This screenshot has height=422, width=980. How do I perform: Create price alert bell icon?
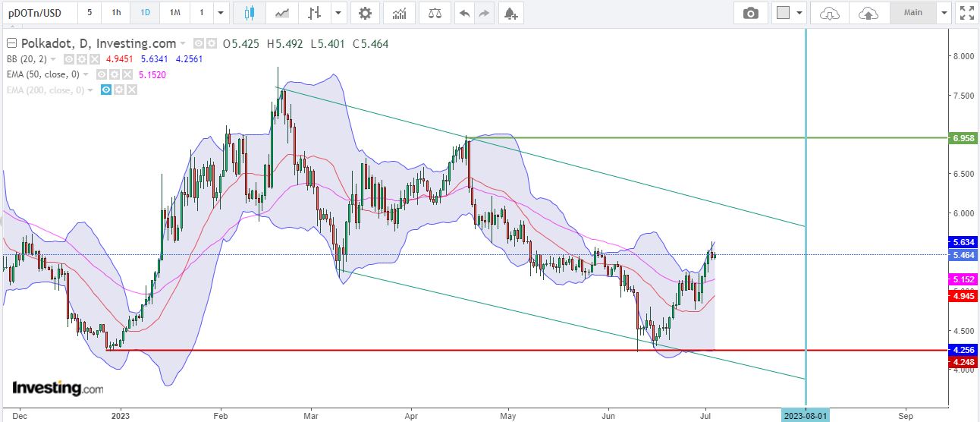coord(510,13)
